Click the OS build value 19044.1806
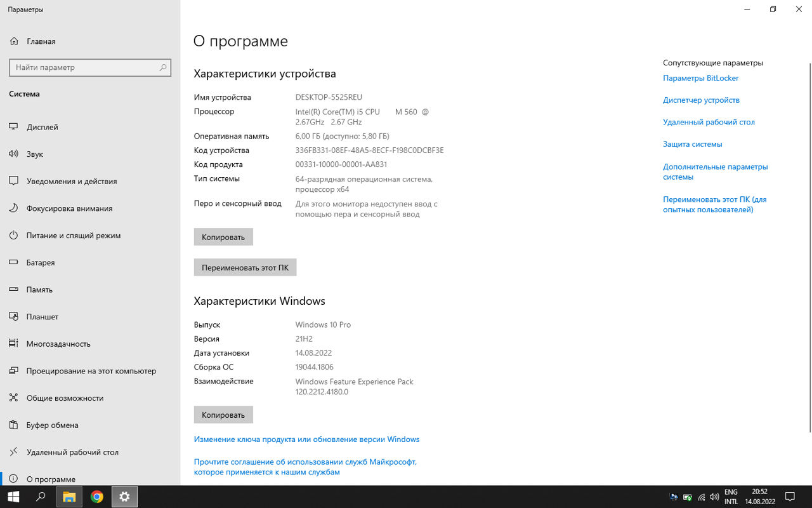This screenshot has height=508, width=812. (315, 367)
